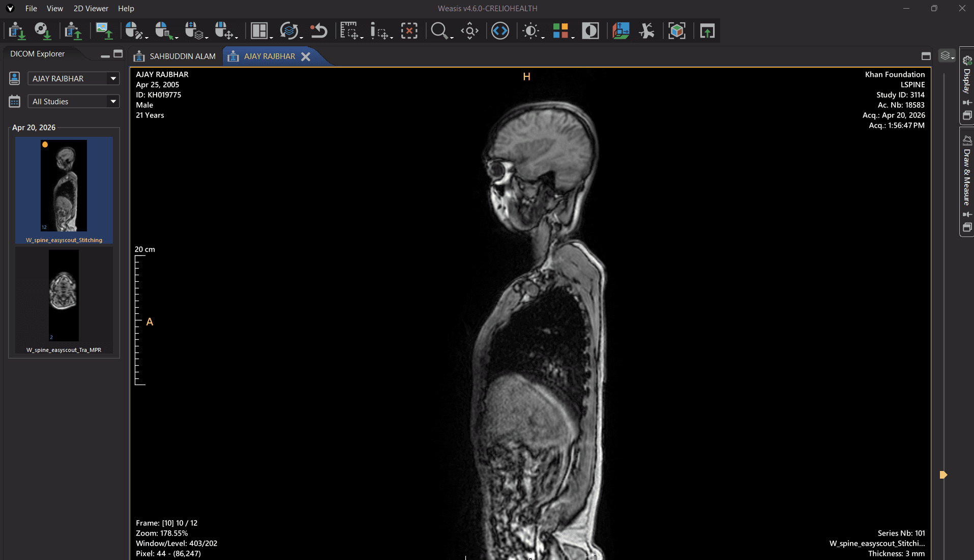Select the W_spine_easyscout_Tra_MPR series thumbnail
This screenshot has height=560, width=974.
pyautogui.click(x=64, y=300)
